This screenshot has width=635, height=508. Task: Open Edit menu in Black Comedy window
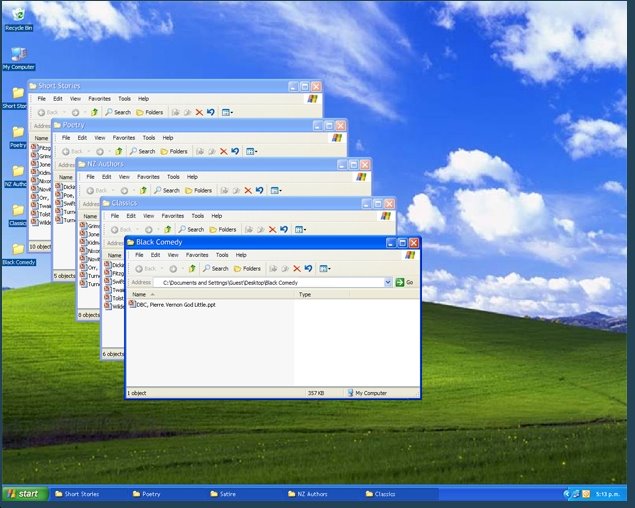(156, 255)
